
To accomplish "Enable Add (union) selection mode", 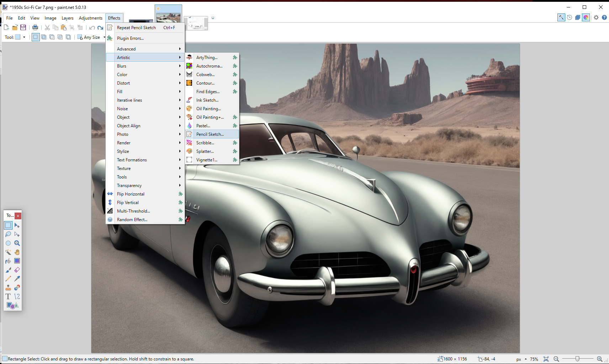I will tap(44, 37).
